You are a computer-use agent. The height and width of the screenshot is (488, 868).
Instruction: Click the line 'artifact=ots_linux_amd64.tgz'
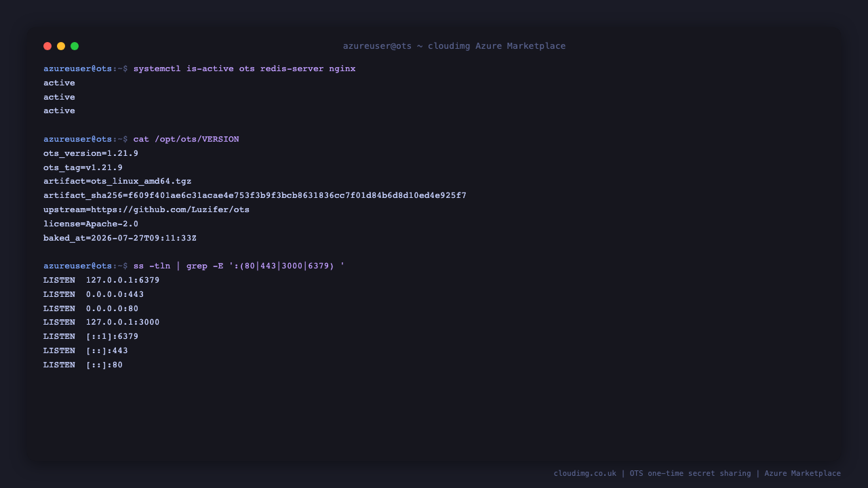pos(117,182)
